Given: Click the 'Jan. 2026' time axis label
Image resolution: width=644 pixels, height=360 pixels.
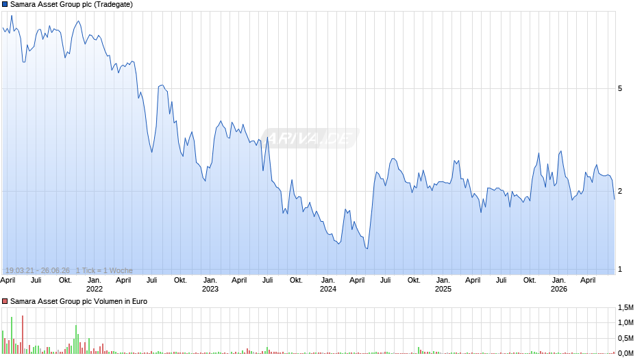Looking at the screenshot, I should (x=558, y=285).
